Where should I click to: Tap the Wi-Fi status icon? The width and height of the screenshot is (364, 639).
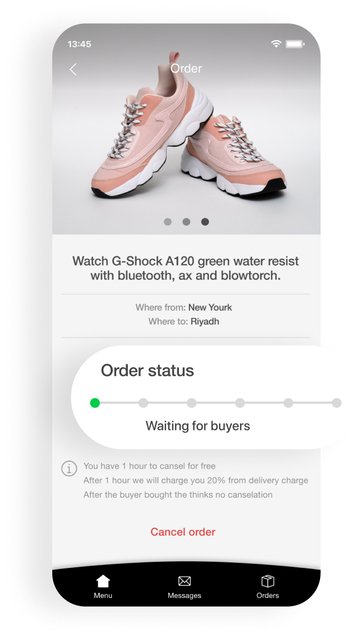pyautogui.click(x=276, y=43)
